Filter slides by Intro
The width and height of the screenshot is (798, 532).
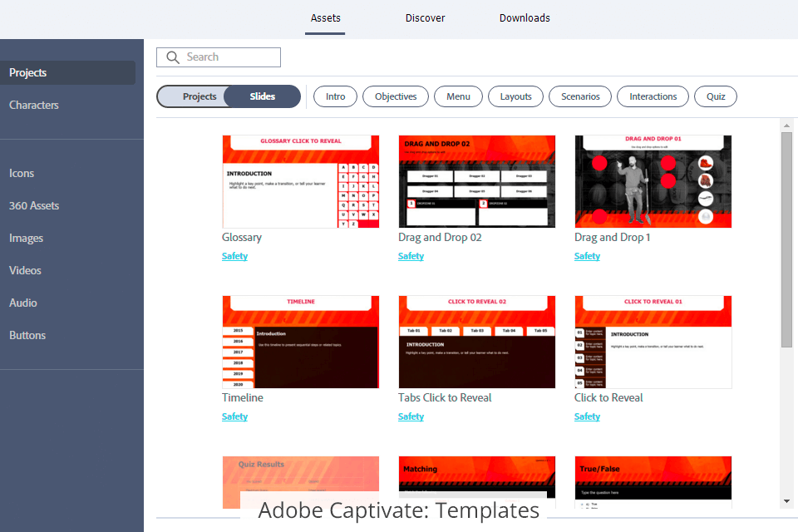335,96
